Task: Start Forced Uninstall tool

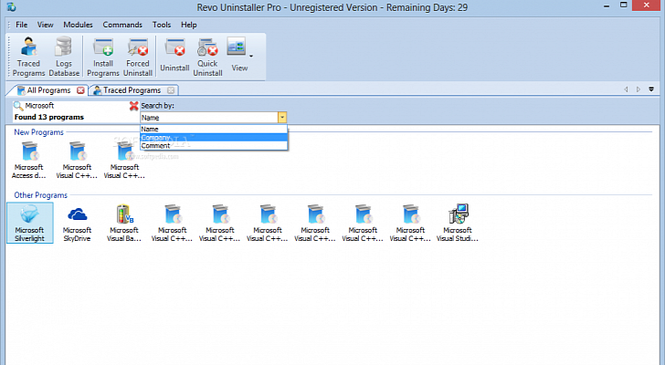Action: coord(138,57)
